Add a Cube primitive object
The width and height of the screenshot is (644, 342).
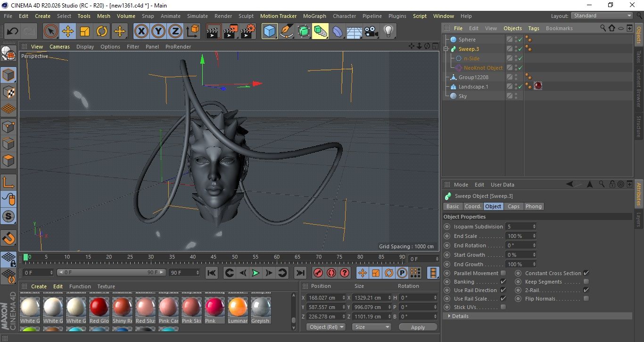269,32
